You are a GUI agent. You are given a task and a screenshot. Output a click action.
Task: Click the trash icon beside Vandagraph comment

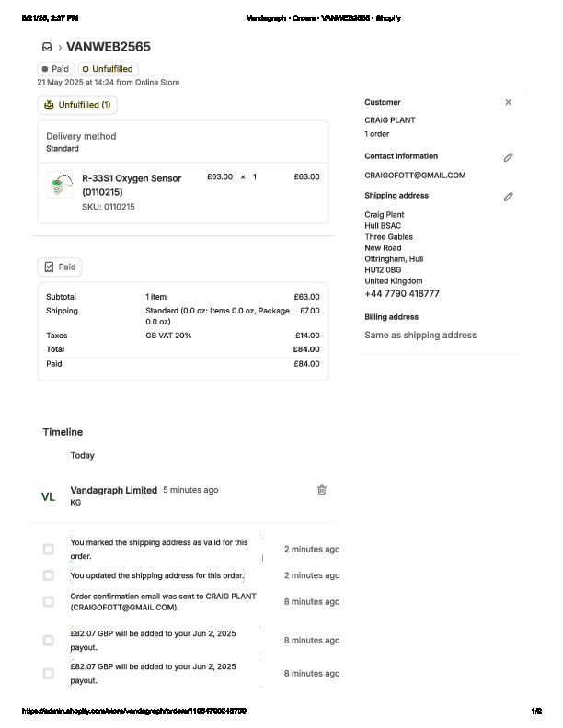pos(322,490)
